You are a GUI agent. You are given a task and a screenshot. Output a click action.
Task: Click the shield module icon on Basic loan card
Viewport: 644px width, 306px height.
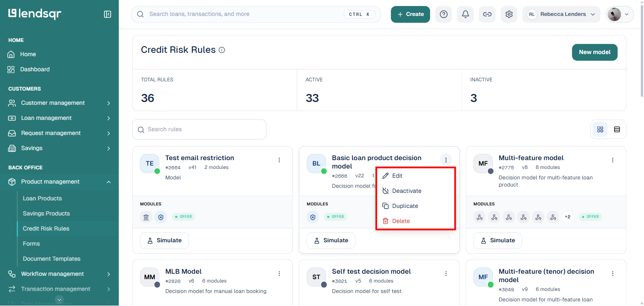(313, 217)
